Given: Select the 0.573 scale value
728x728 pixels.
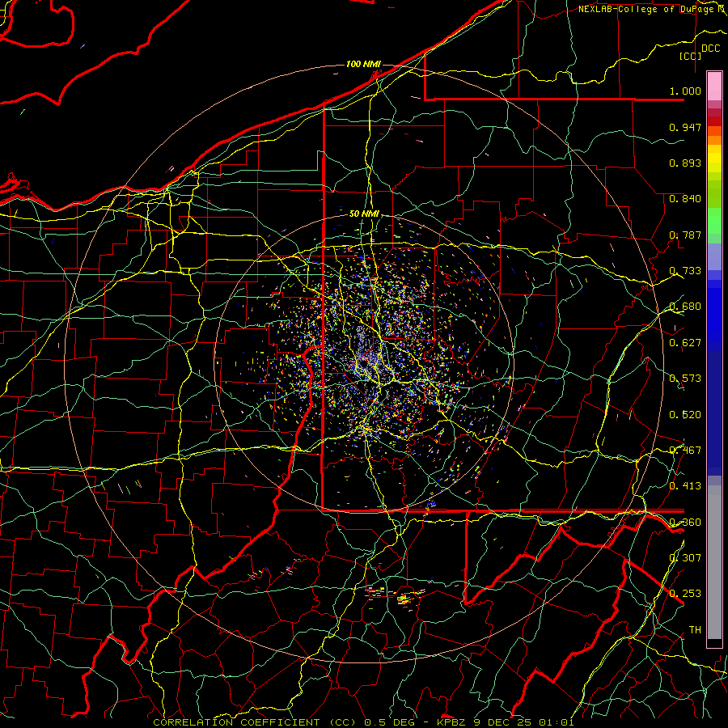Looking at the screenshot, I should click(x=685, y=379).
